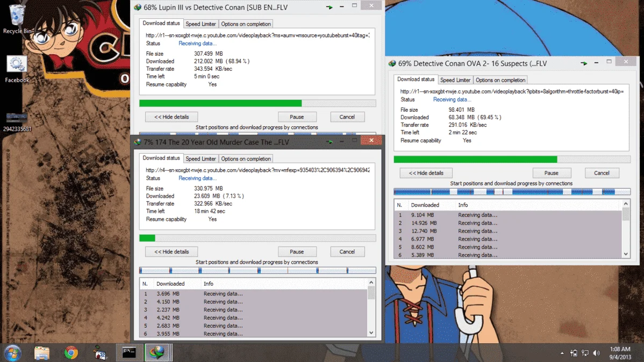Launch Google Chrome from the taskbar

point(71,353)
